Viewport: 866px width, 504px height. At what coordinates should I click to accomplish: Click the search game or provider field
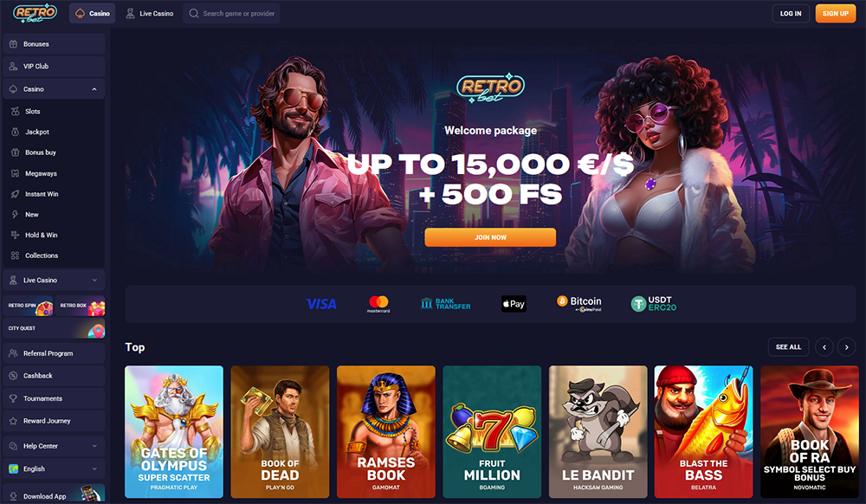(x=231, y=13)
